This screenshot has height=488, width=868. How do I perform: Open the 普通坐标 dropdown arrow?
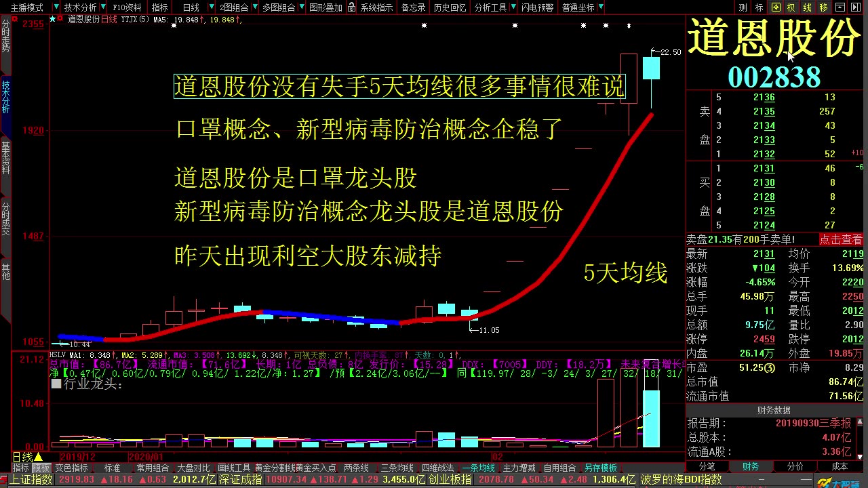[602, 7]
